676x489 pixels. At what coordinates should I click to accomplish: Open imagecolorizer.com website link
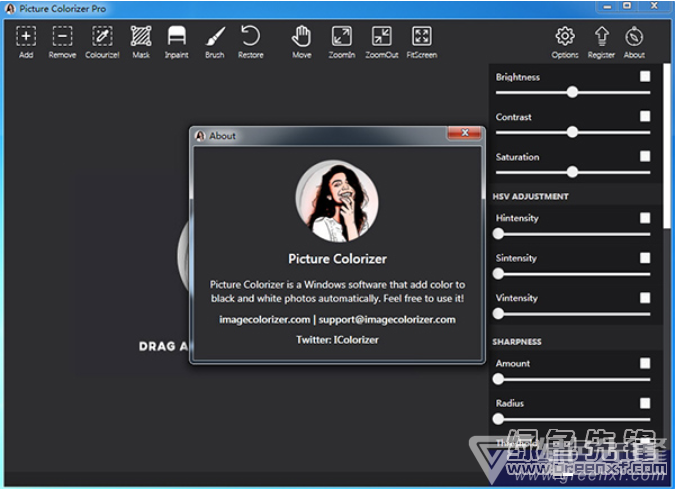pyautogui.click(x=265, y=320)
